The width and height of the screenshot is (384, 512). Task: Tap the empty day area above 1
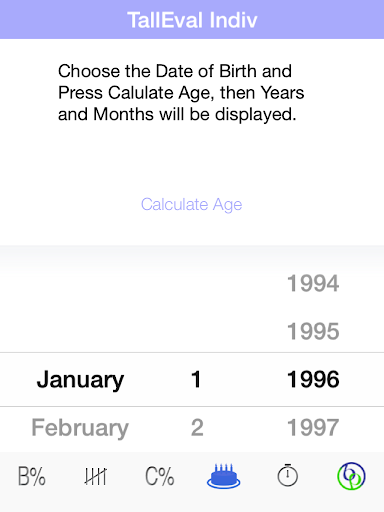(196, 308)
